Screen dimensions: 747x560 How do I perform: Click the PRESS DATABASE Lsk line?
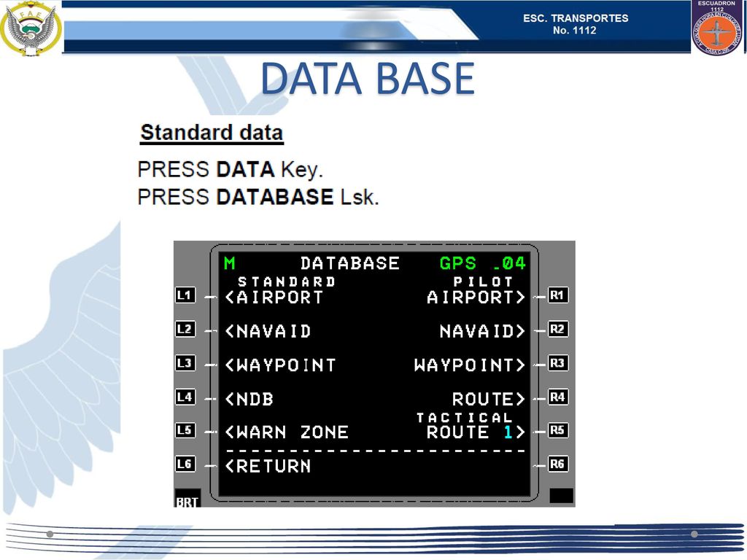[x=258, y=197]
